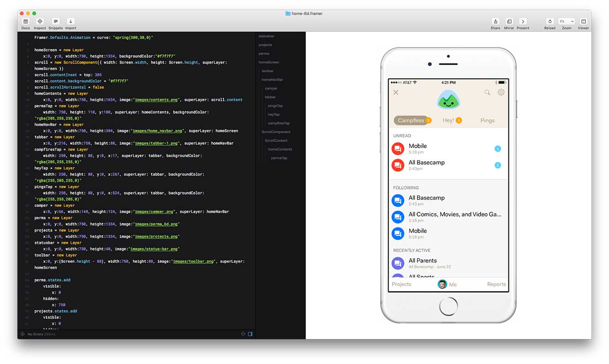Open images/projects.png link in code
Screen dimensions: 609x364
156,237
